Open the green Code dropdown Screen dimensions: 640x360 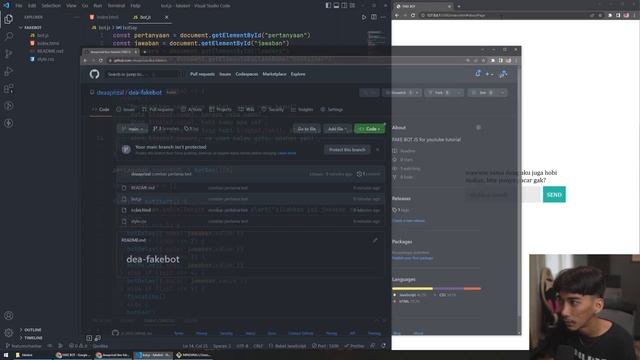pos(369,129)
